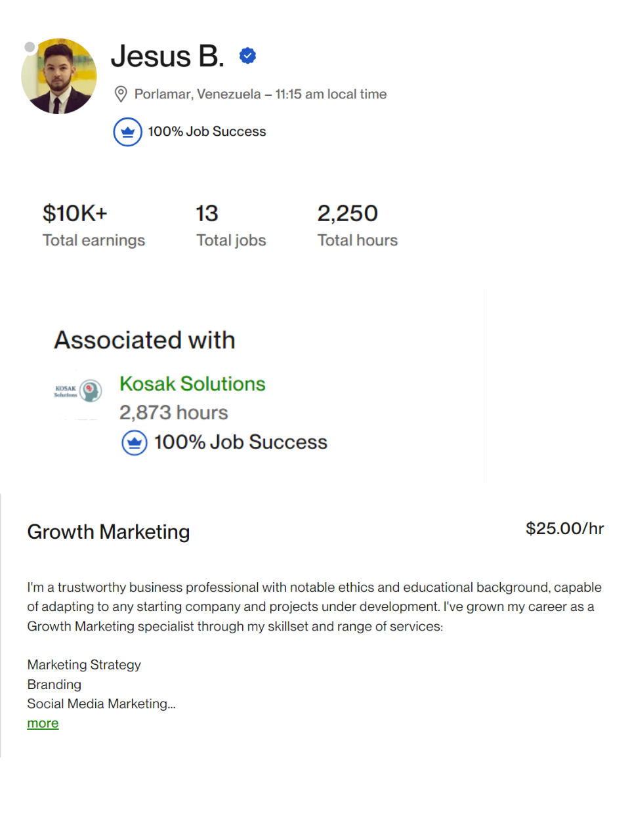Click the $10K+ total earnings stat
This screenshot has width=630, height=840.
(x=94, y=225)
